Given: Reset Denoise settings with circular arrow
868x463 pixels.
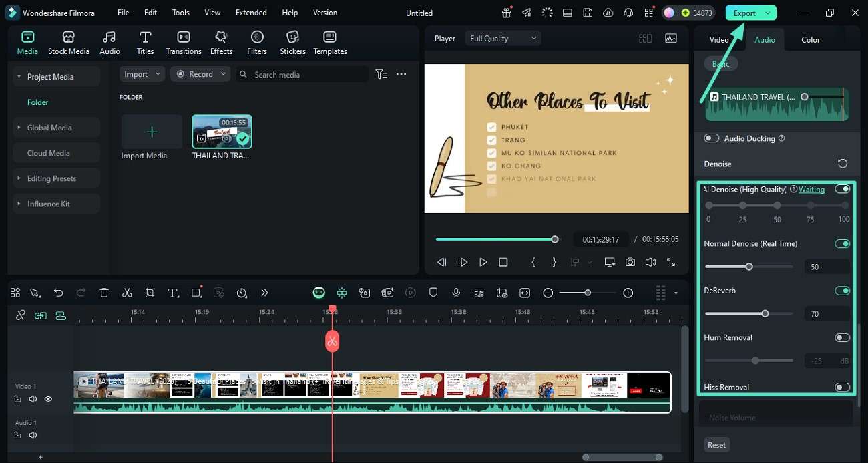Looking at the screenshot, I should tap(843, 164).
